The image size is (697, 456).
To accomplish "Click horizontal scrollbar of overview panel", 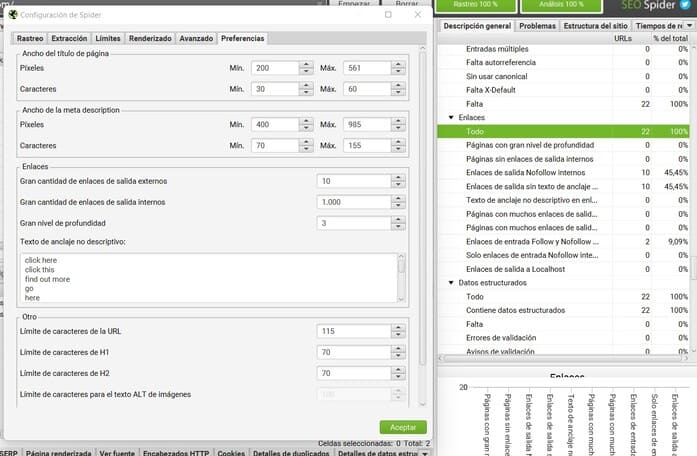I will point(563,358).
